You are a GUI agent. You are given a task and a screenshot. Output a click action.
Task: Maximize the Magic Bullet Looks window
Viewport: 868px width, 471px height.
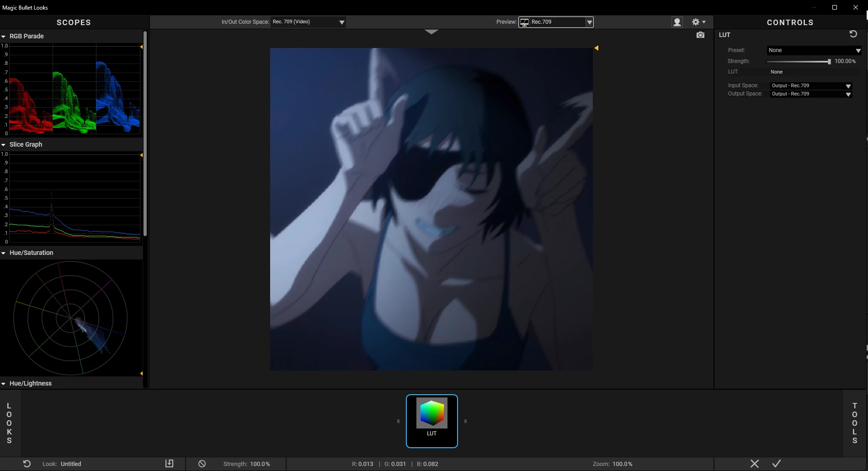point(834,7)
